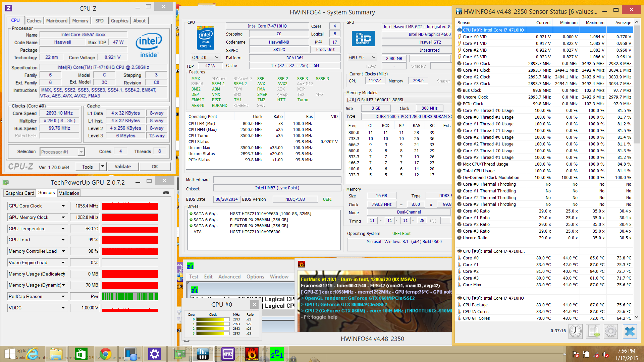Select the highlighted CPU [#0] i7-4710HQ sensor row
This screenshot has height=362, width=644.
(545, 30)
